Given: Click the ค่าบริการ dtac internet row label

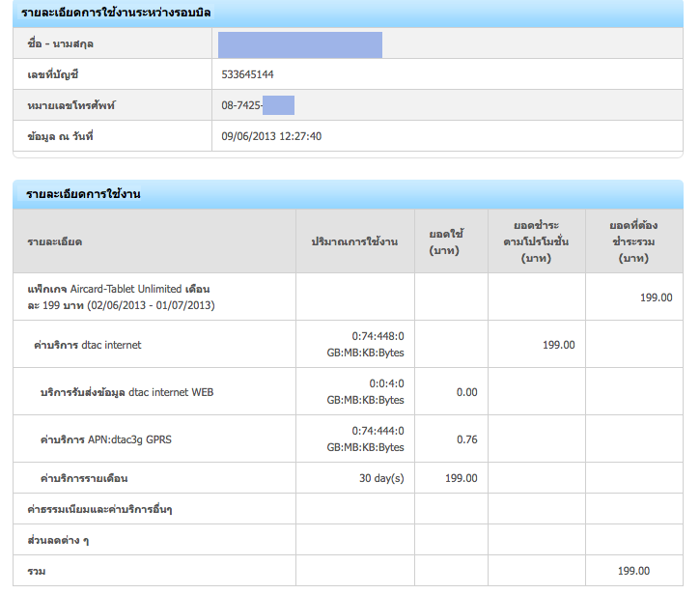Looking at the screenshot, I should (87, 345).
